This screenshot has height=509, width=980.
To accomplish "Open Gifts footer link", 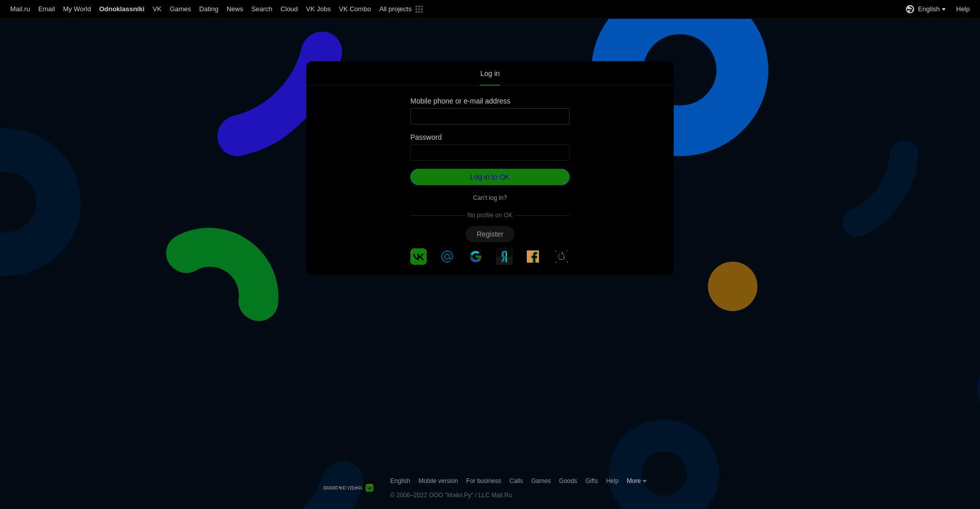I will coord(592,481).
